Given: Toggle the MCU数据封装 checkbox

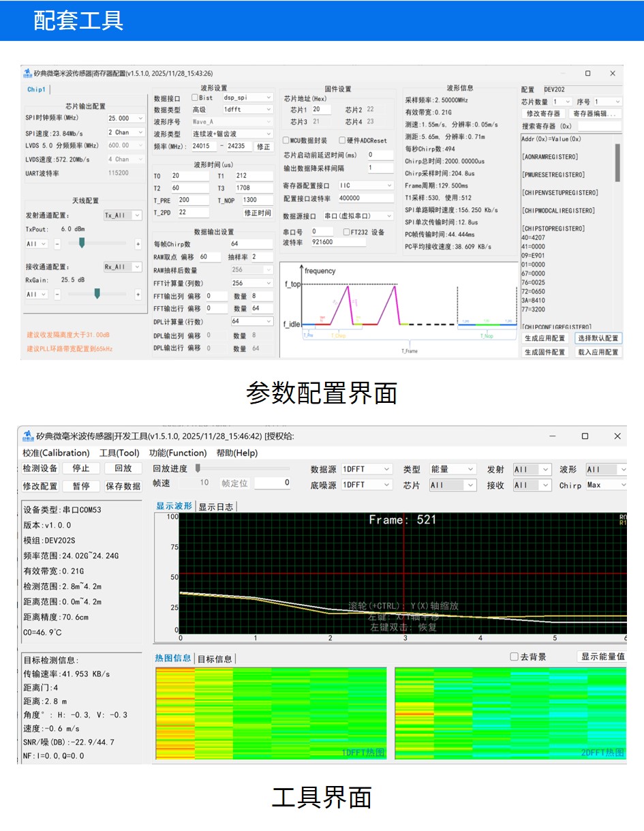Looking at the screenshot, I should (286, 140).
